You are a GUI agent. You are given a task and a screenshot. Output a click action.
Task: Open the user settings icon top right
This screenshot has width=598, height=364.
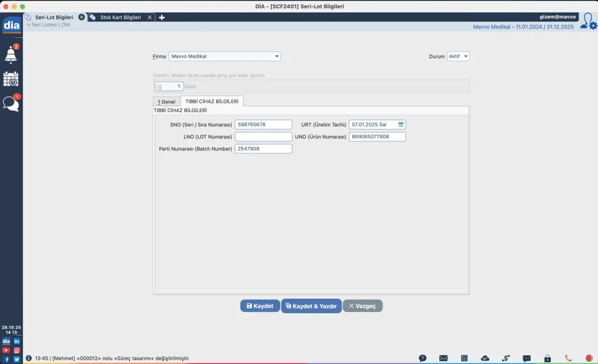[588, 21]
